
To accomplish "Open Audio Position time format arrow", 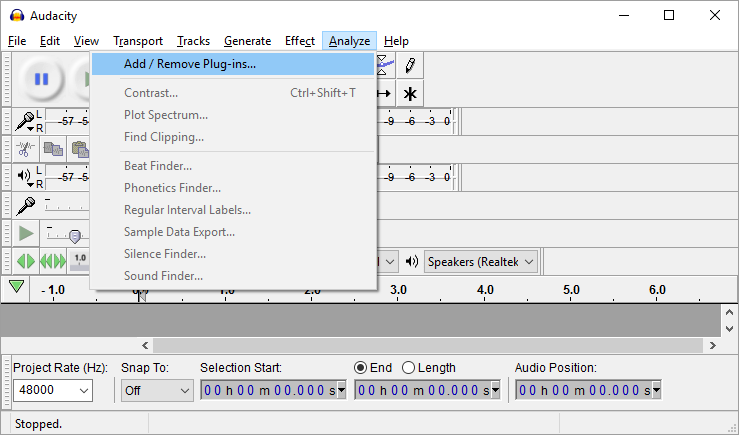I will (x=656, y=390).
